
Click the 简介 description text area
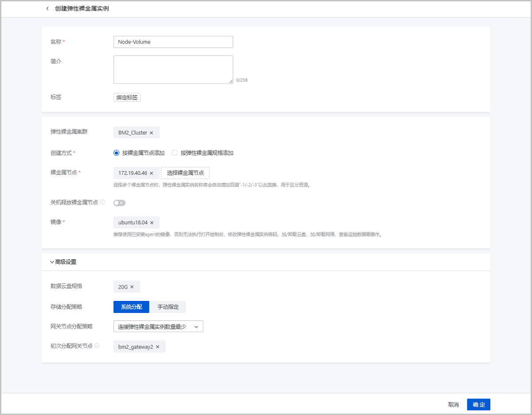(x=173, y=70)
